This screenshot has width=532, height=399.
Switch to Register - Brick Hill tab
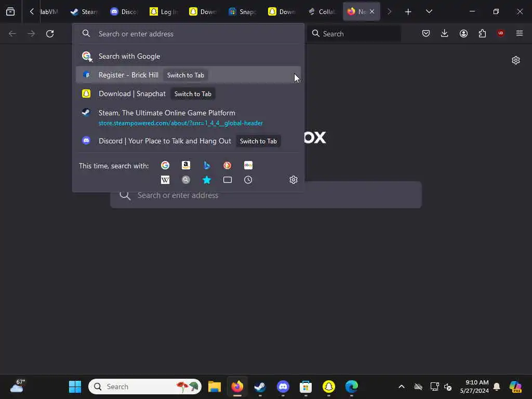pos(188,75)
